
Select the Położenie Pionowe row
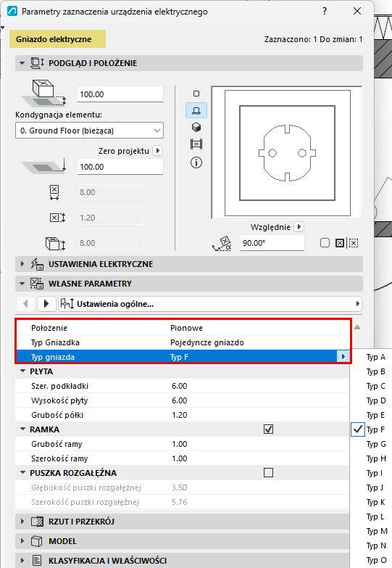[x=183, y=328]
